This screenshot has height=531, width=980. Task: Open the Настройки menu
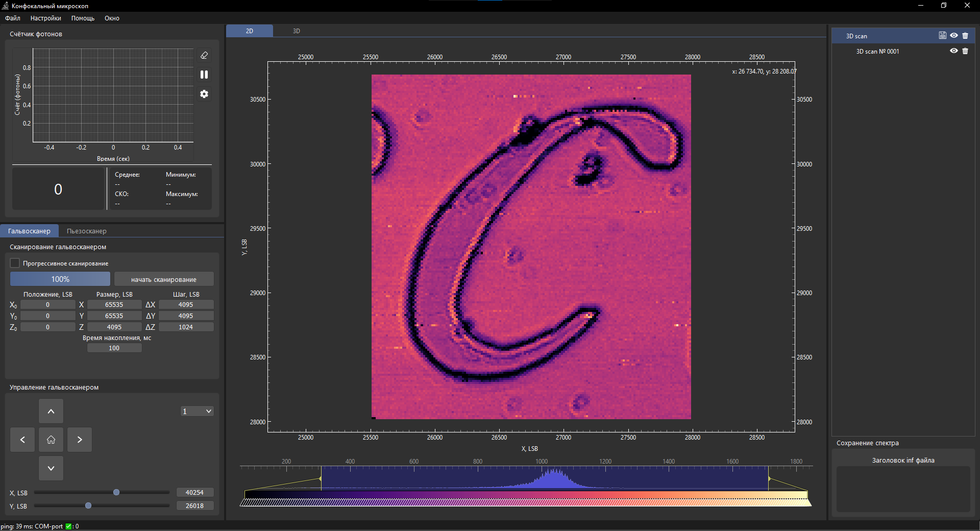pyautogui.click(x=46, y=18)
